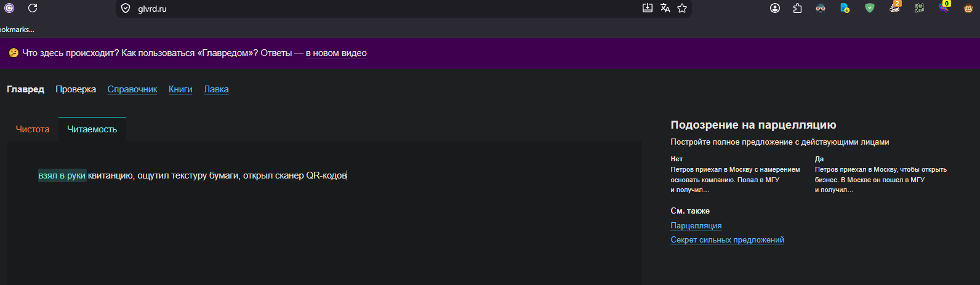Open the browser account profile icon

(x=775, y=8)
